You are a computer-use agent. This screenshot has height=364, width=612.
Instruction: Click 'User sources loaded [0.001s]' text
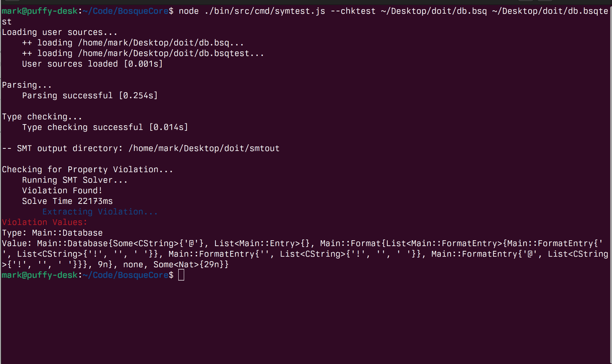coord(92,64)
